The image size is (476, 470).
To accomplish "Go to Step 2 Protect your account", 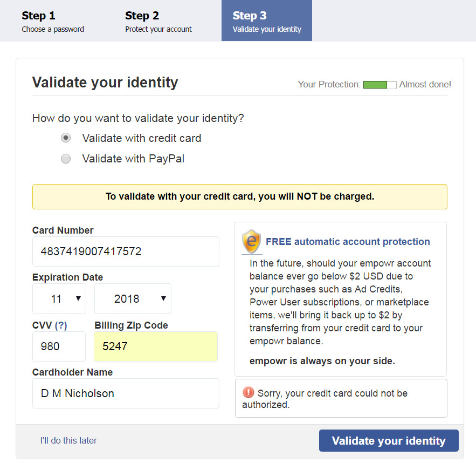I will (x=158, y=21).
